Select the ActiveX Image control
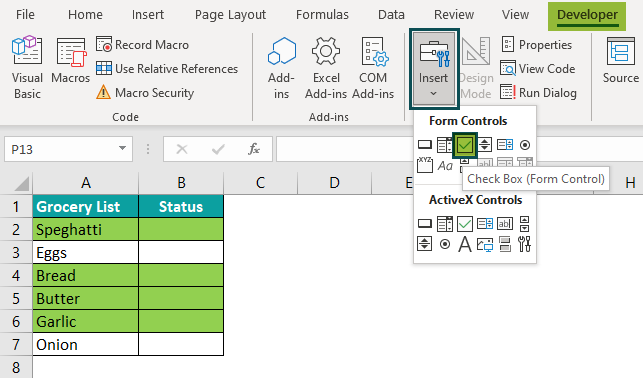Image resolution: width=643 pixels, height=378 pixels. tap(485, 244)
